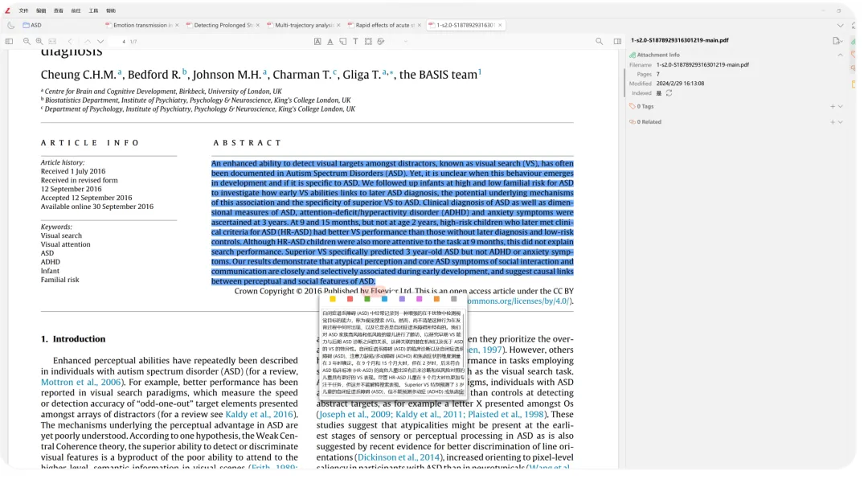Add a tag with plus icon
Screen dimensions: 868x479
click(x=832, y=106)
